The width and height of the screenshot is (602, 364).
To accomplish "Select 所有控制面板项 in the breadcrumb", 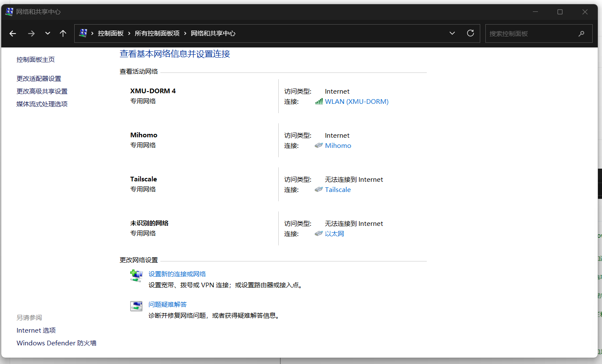I will point(157,33).
